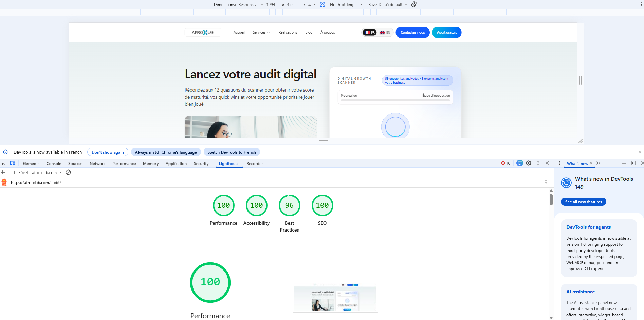Click the Contactez-nous button

click(412, 32)
